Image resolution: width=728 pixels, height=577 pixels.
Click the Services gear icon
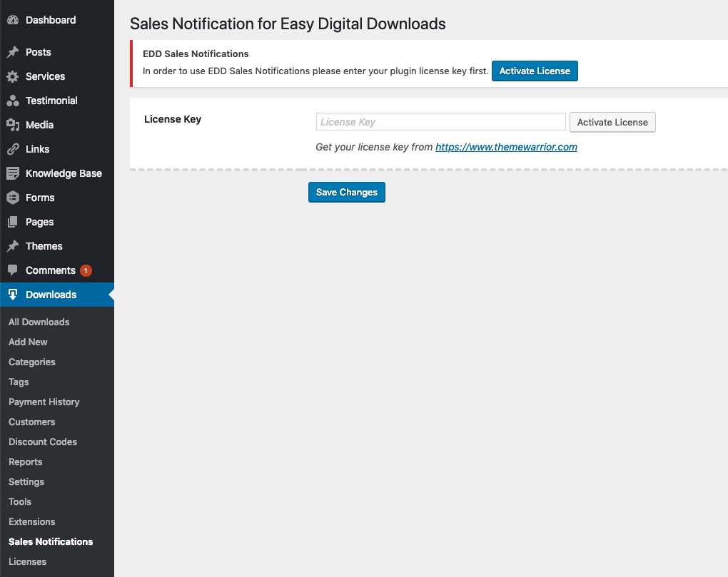coord(13,76)
